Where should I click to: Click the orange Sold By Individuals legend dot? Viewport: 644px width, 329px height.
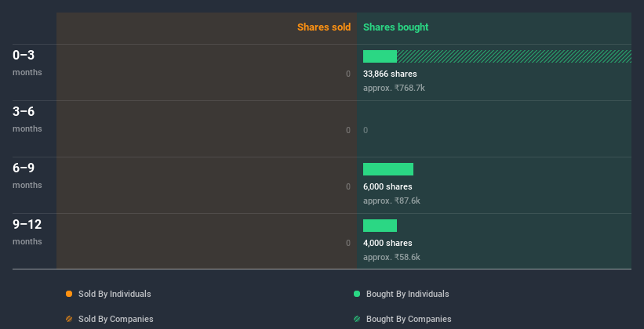click(x=69, y=294)
